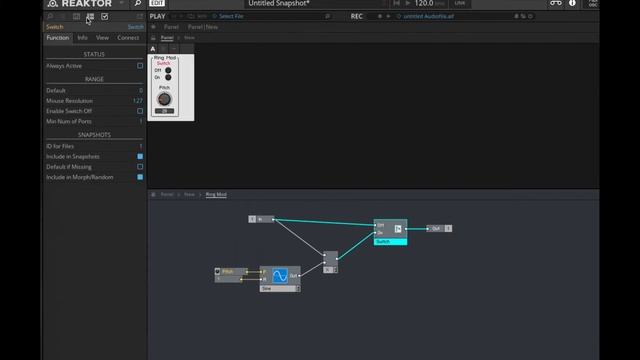
Task: Edit the ID for Files value
Action: [x=141, y=146]
